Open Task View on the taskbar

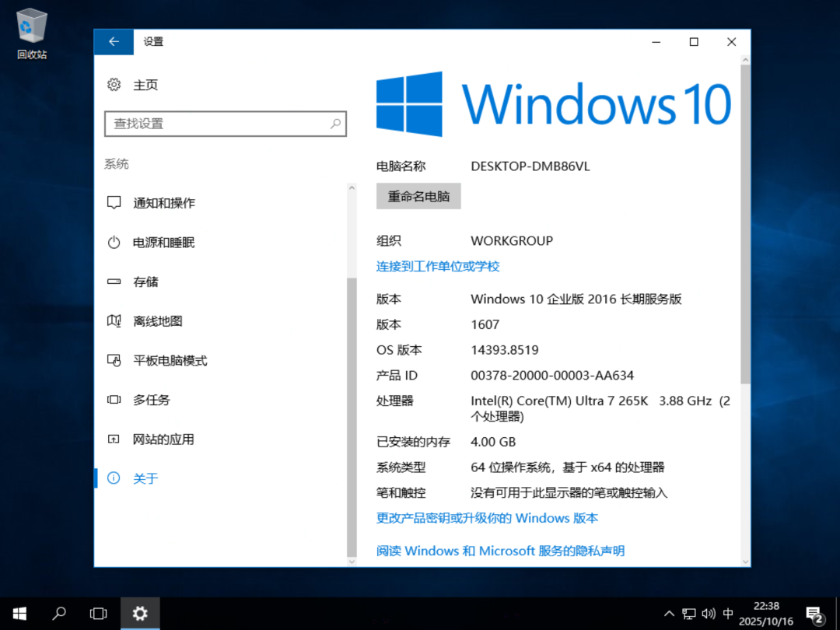99,614
